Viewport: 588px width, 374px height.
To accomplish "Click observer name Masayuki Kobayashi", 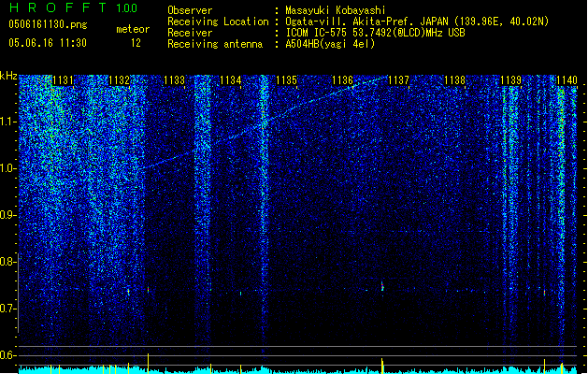I will [x=336, y=10].
